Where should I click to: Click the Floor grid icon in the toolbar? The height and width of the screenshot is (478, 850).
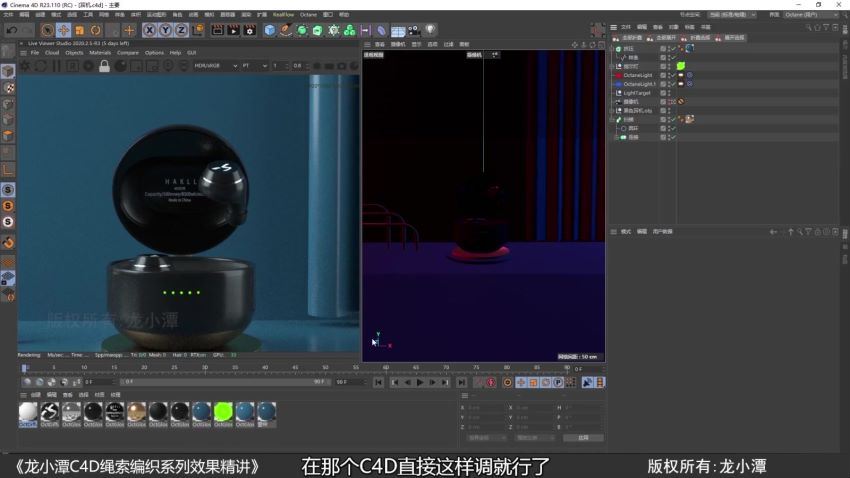(x=398, y=31)
